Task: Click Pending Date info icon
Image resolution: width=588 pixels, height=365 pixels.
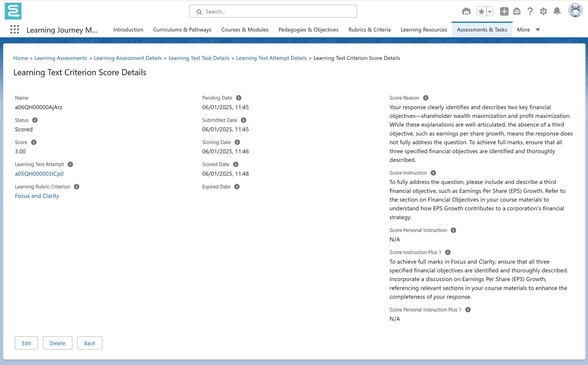Action: click(238, 98)
